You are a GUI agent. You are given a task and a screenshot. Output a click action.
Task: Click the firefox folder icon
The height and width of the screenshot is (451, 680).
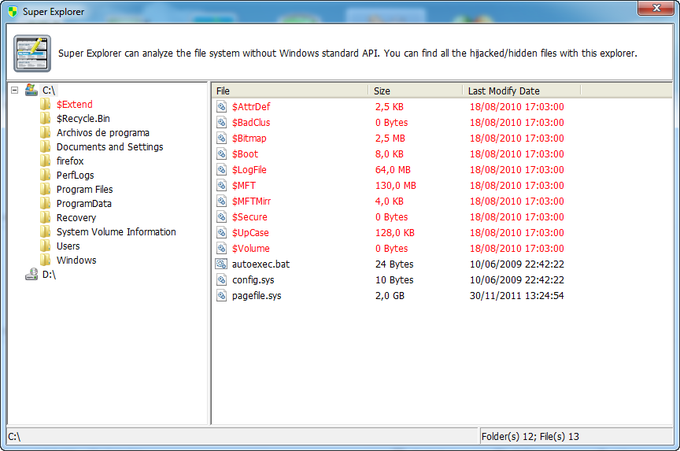(x=45, y=161)
